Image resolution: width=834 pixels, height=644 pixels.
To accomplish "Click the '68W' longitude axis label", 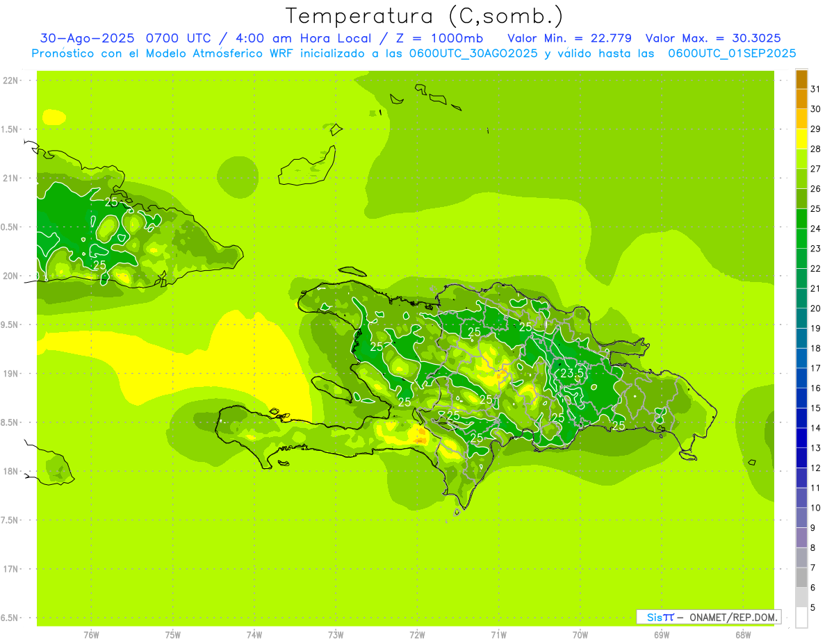I will pyautogui.click(x=742, y=634).
